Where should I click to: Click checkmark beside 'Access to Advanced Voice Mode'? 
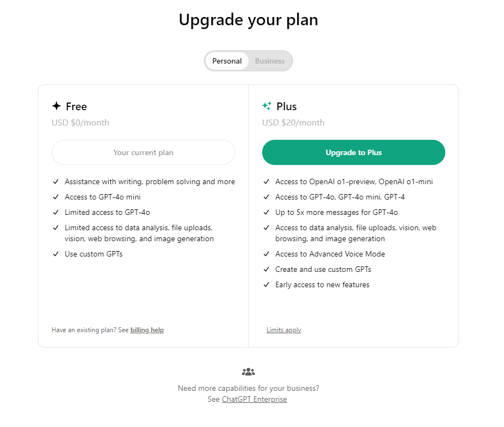click(267, 254)
